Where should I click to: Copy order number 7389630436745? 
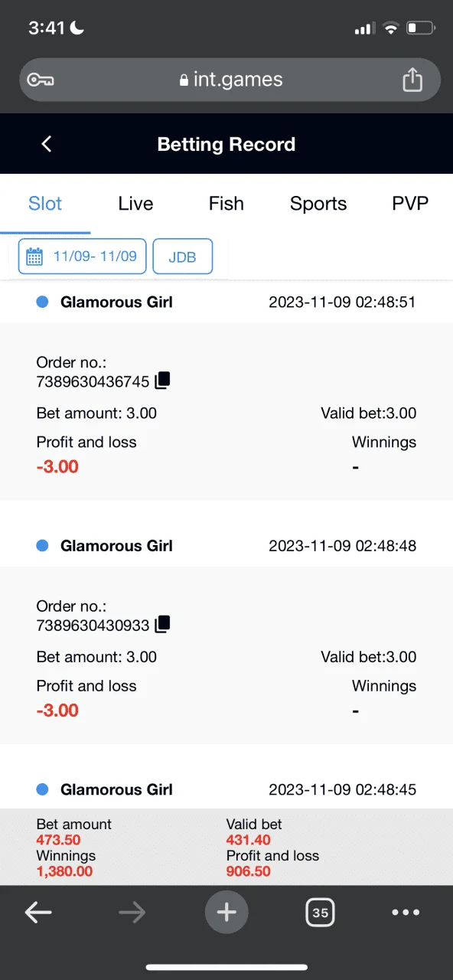tap(162, 381)
